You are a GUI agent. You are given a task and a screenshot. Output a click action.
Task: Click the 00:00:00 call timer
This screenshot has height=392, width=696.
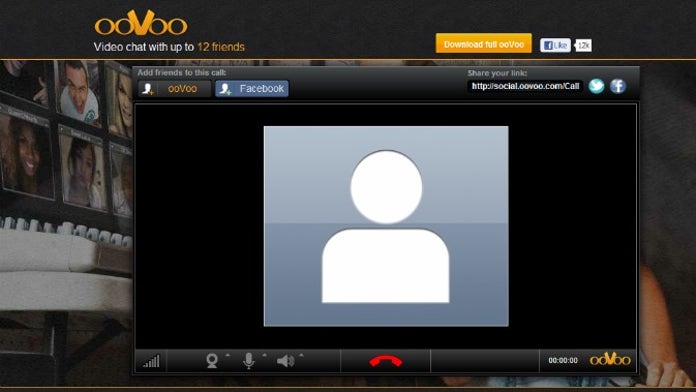[x=563, y=360]
